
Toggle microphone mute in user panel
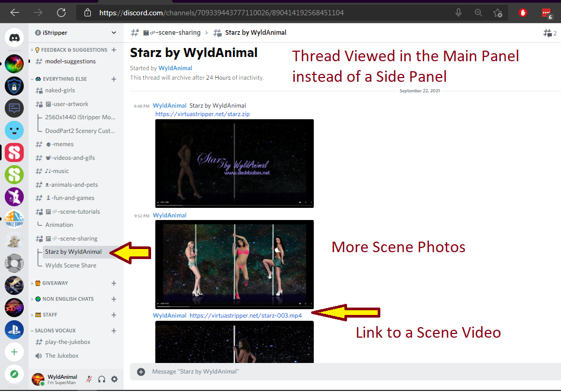click(89, 379)
